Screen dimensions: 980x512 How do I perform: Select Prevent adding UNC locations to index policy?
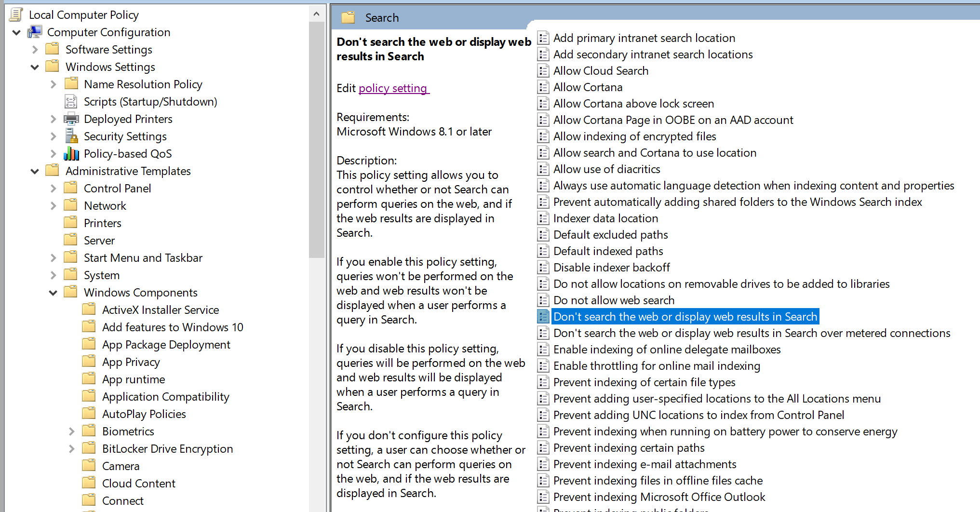pyautogui.click(x=698, y=415)
